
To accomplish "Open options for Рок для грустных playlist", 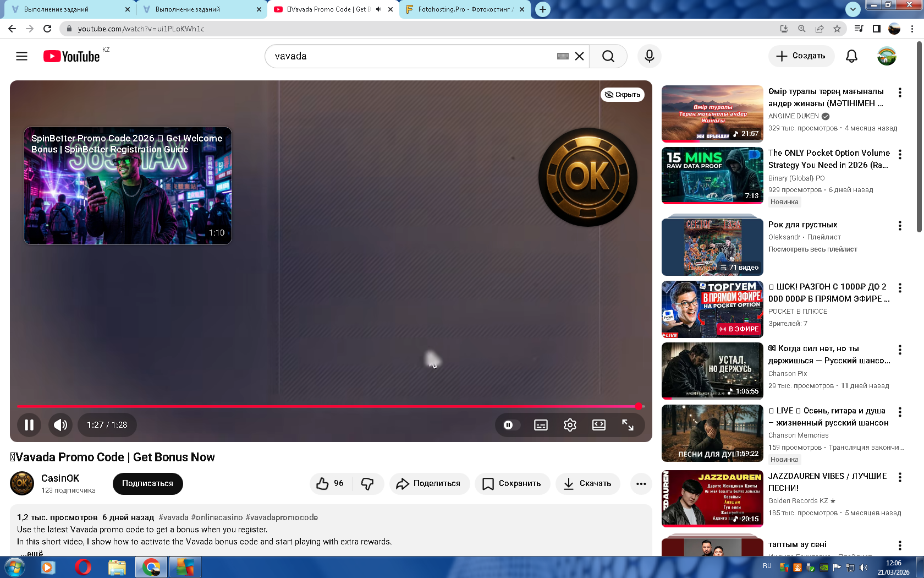I will tap(900, 226).
